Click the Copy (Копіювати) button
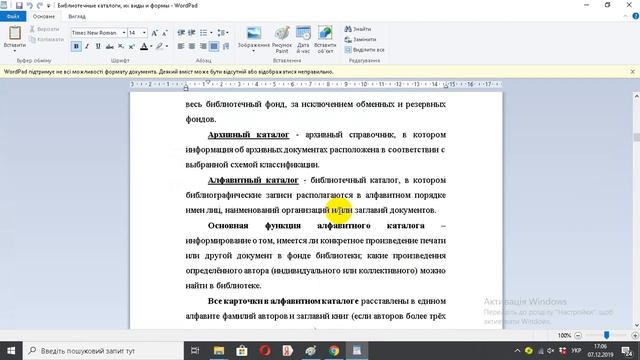Screen dimensions: 640x360 coord(46,40)
